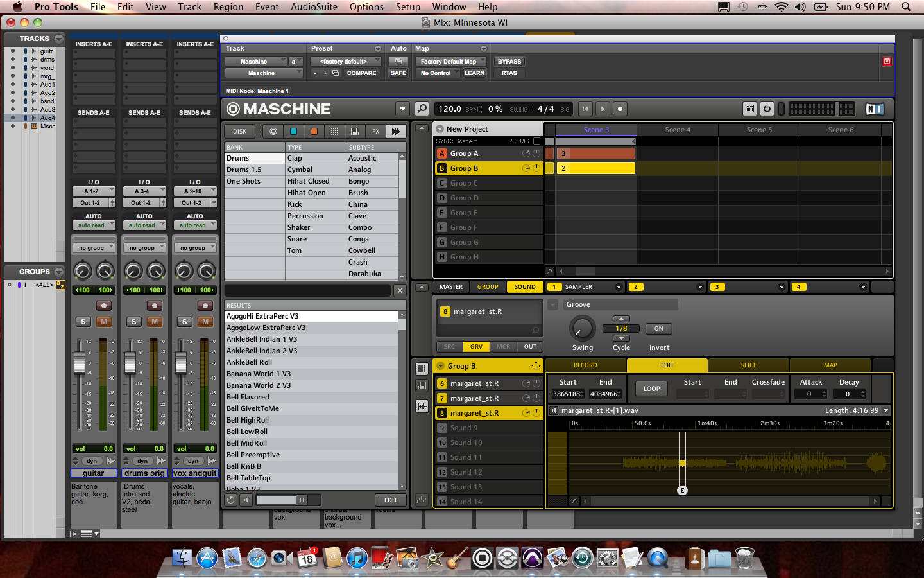Open the Maschine search magnifier button
924x578 pixels.
coord(422,109)
